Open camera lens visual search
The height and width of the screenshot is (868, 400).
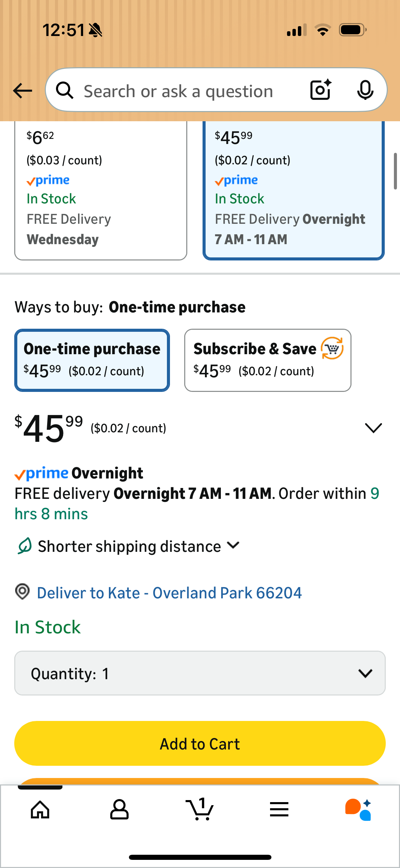point(321,90)
